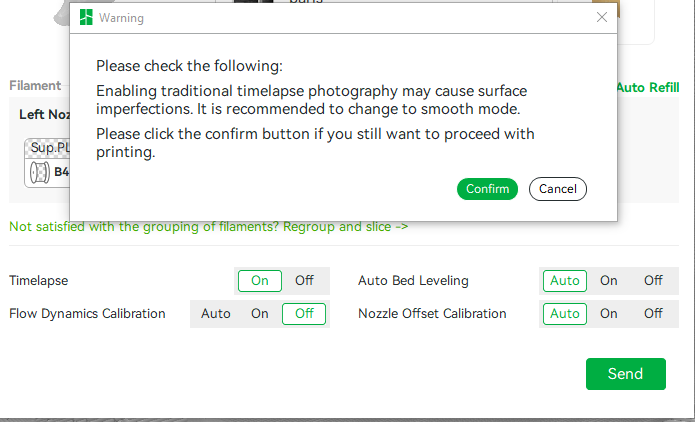The height and width of the screenshot is (422, 695).
Task: Open the Auto Refill link
Action: pyautogui.click(x=648, y=87)
